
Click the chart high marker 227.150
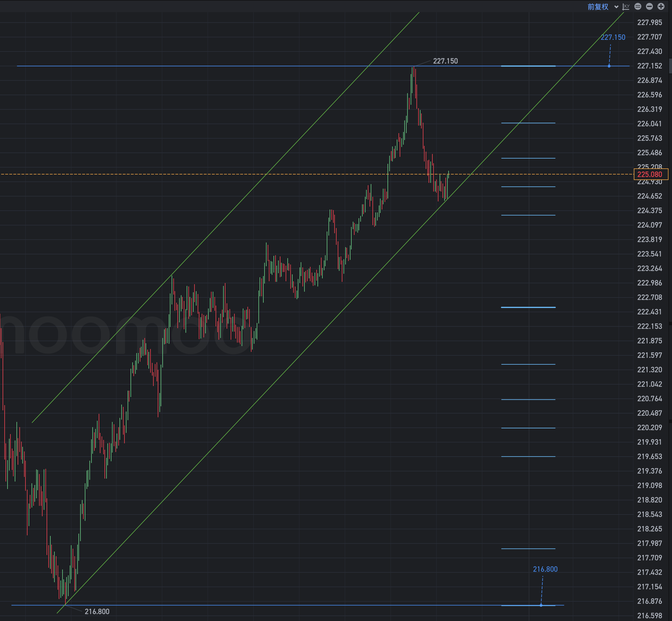tap(445, 61)
